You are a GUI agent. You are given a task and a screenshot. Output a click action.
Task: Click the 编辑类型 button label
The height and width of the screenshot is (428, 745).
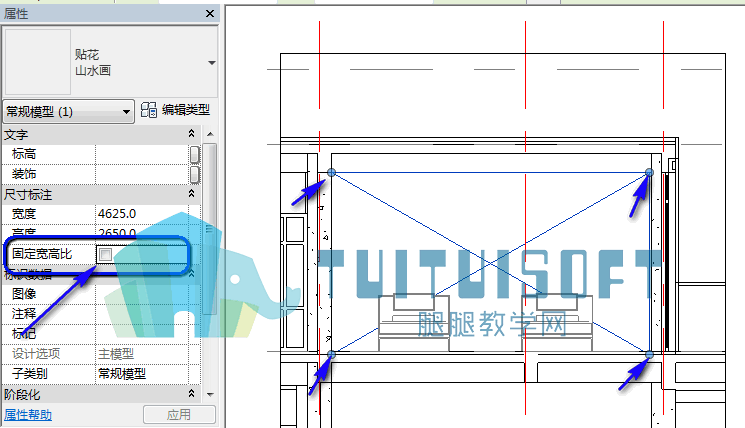click(186, 110)
